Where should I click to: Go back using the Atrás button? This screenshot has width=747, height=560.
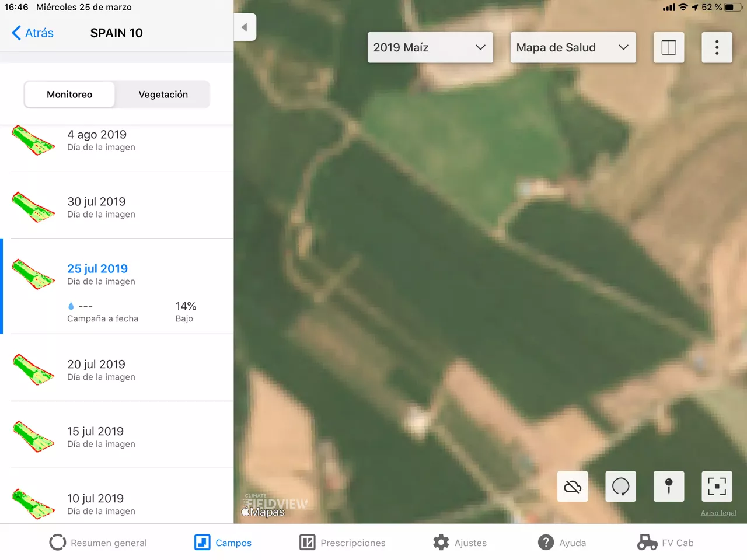click(x=32, y=33)
